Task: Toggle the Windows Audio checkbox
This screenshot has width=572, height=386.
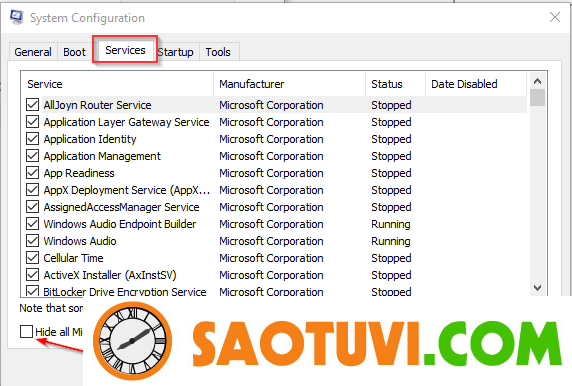Action: 32,241
